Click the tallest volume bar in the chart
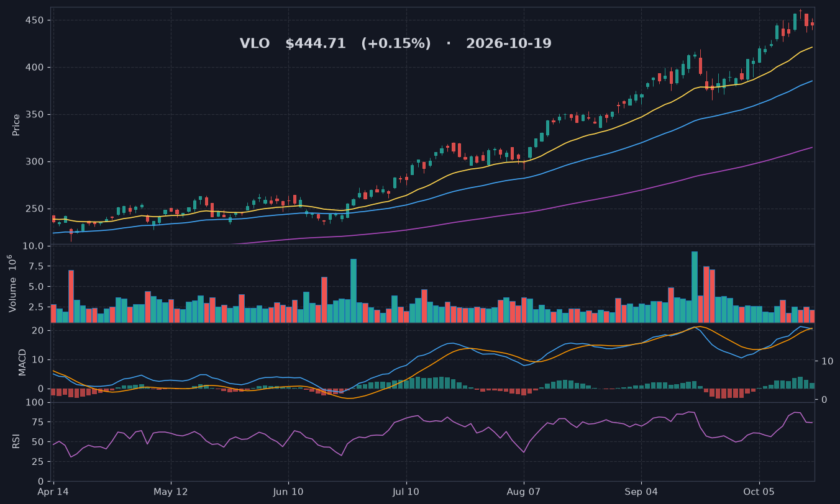 click(695, 287)
